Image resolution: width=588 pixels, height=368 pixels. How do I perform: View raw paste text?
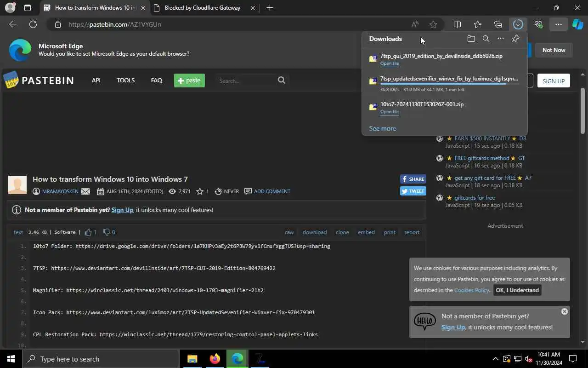pos(289,232)
